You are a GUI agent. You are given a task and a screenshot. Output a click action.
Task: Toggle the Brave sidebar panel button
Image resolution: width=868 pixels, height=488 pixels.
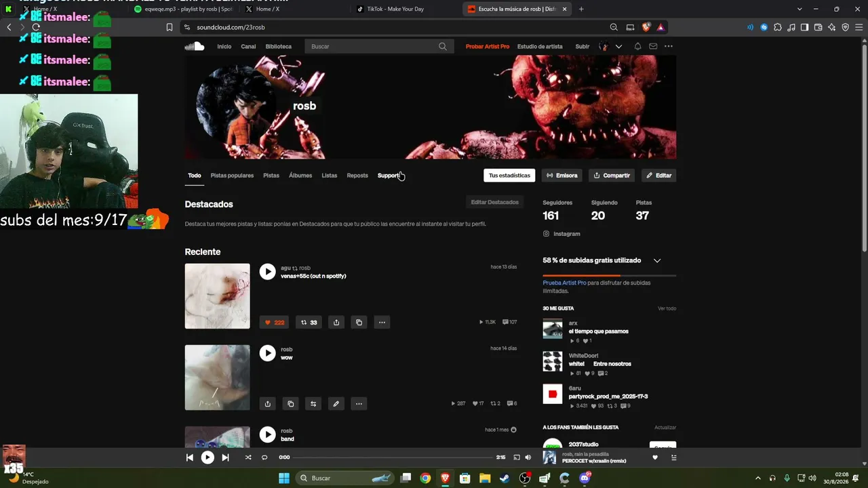804,27
